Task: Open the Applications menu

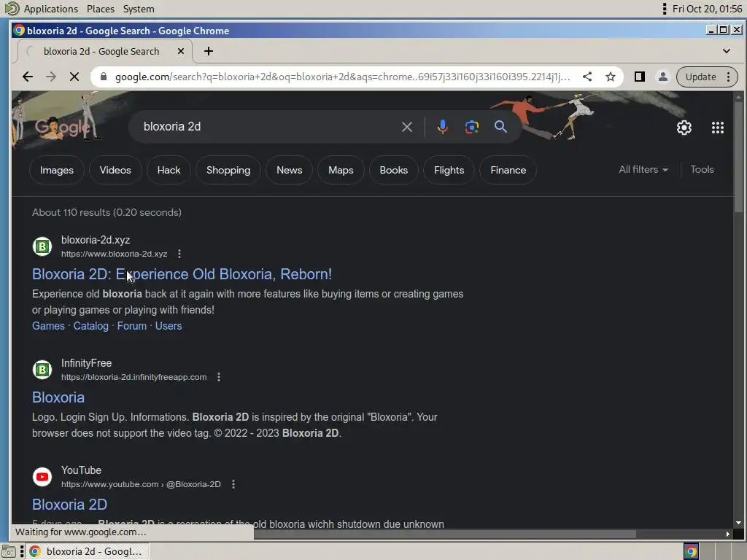Action: (50, 9)
